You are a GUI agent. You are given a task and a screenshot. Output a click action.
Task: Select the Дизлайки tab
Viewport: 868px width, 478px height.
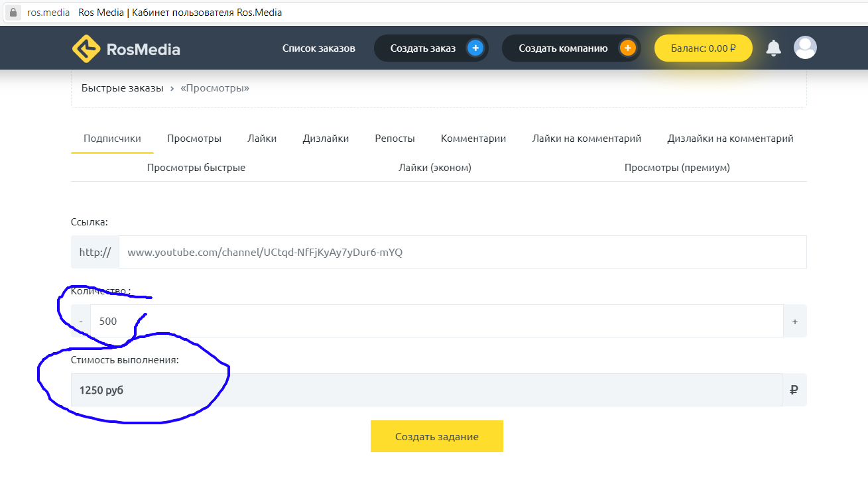[326, 139]
